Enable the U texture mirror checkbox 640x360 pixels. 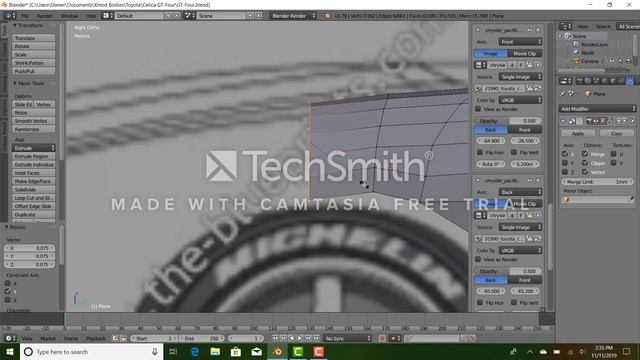click(613, 154)
